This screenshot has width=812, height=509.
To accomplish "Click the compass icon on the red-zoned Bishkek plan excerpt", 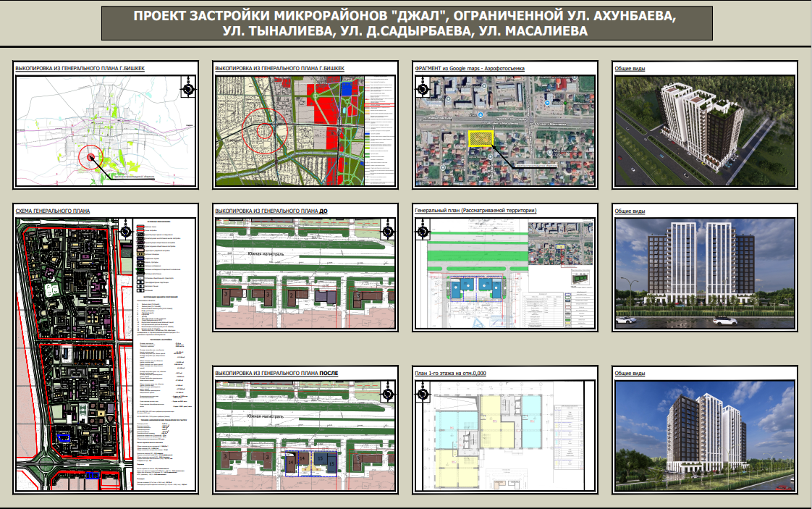I will click(x=388, y=89).
